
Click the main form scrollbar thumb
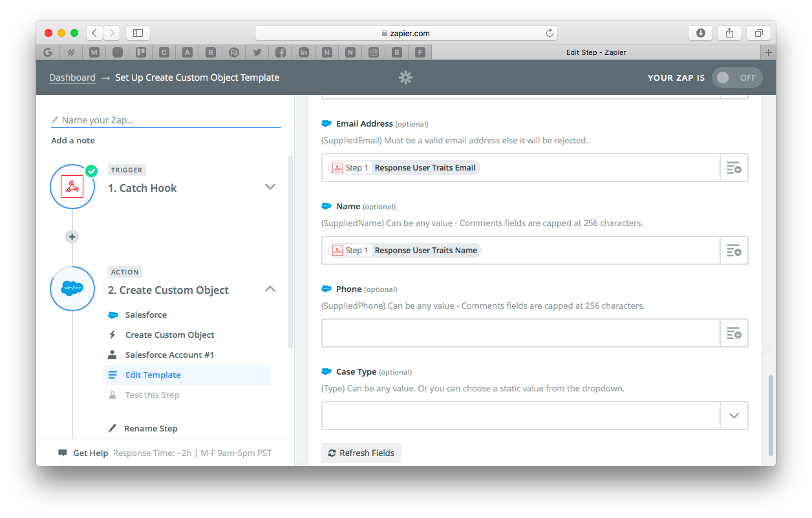770,415
